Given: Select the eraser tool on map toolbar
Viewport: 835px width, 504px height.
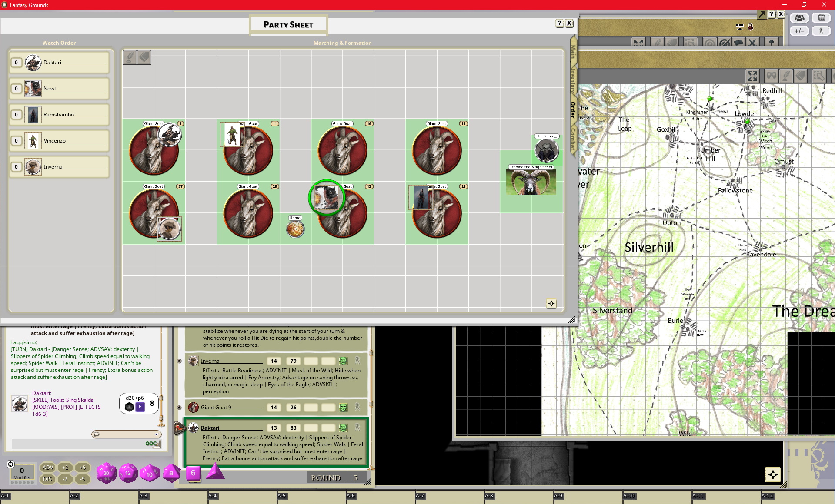Looking at the screenshot, I should 801,76.
